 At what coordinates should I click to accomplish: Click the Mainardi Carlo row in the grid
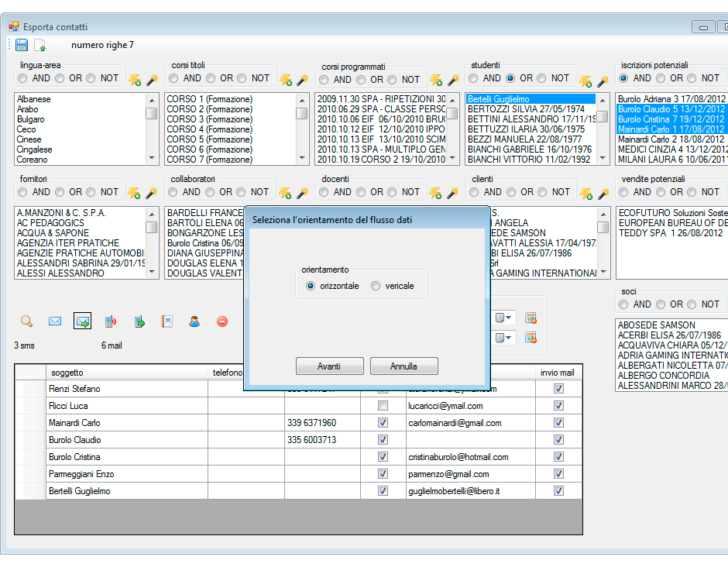tap(298, 423)
